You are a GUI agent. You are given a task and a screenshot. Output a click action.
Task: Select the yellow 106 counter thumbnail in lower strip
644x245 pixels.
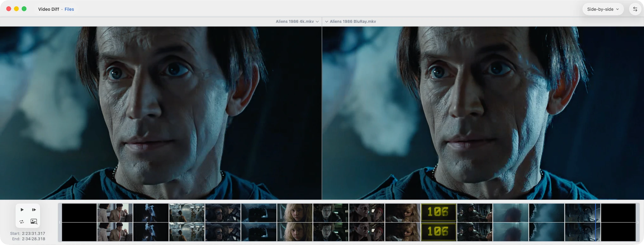coord(439,232)
